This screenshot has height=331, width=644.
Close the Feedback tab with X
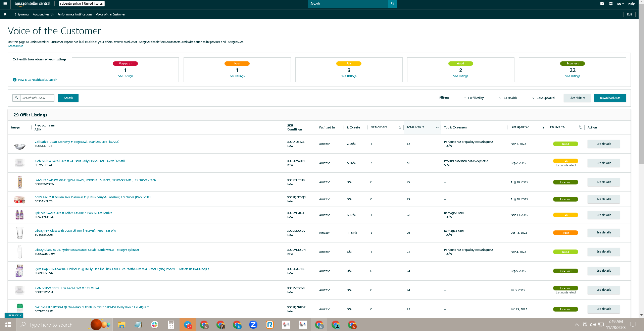(20, 315)
